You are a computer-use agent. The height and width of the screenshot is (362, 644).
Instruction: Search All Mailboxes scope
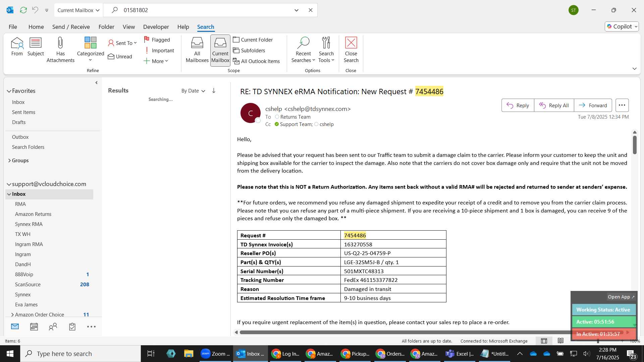point(197,50)
